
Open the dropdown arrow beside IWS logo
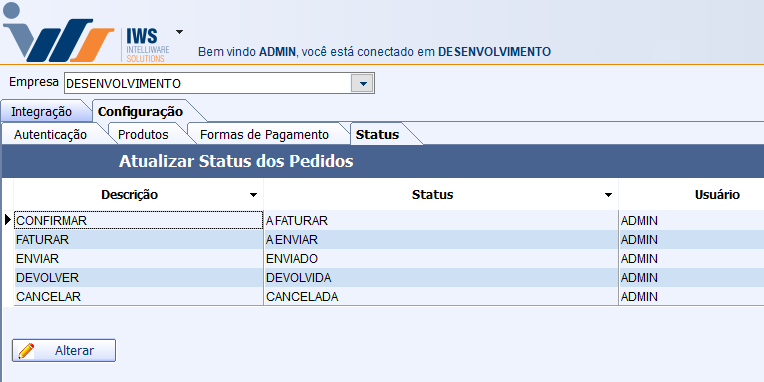point(179,32)
